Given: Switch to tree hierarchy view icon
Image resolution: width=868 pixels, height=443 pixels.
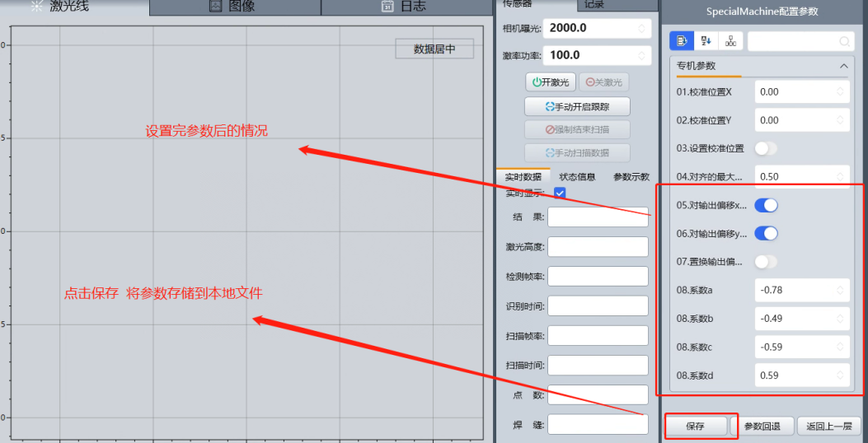Looking at the screenshot, I should coord(730,40).
